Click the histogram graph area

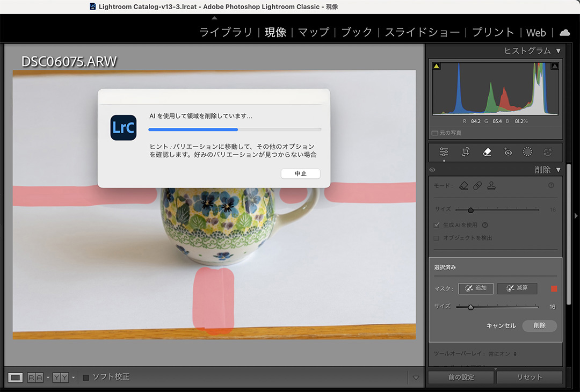pos(495,89)
